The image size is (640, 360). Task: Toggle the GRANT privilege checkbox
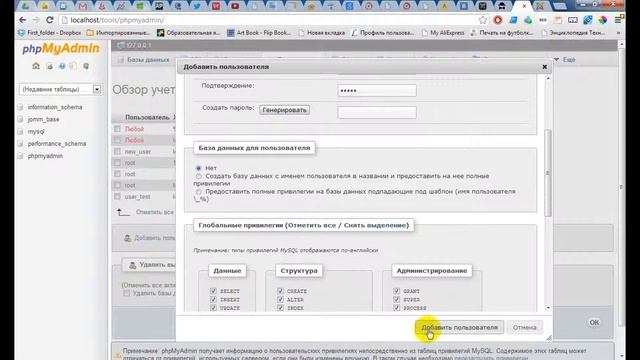click(396, 291)
